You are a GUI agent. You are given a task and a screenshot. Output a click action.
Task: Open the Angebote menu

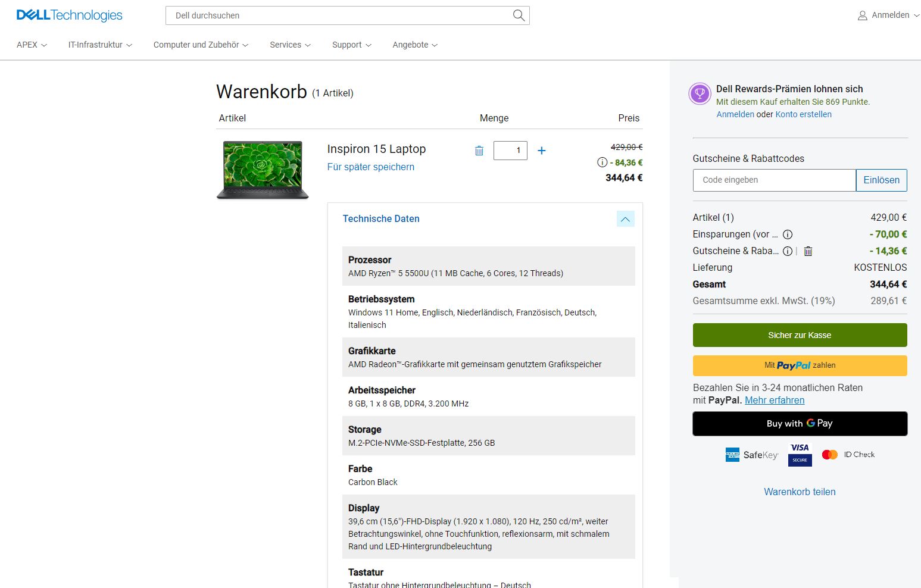[x=415, y=45]
